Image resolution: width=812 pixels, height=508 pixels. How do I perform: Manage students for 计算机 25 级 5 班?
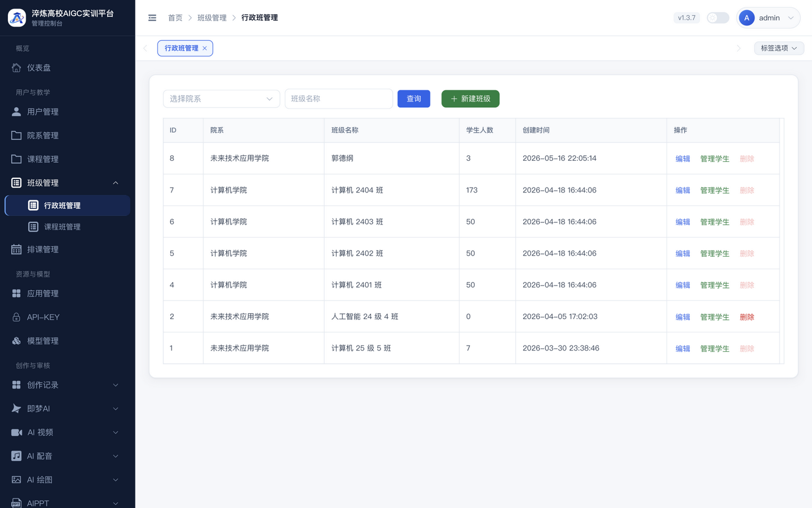coord(714,348)
